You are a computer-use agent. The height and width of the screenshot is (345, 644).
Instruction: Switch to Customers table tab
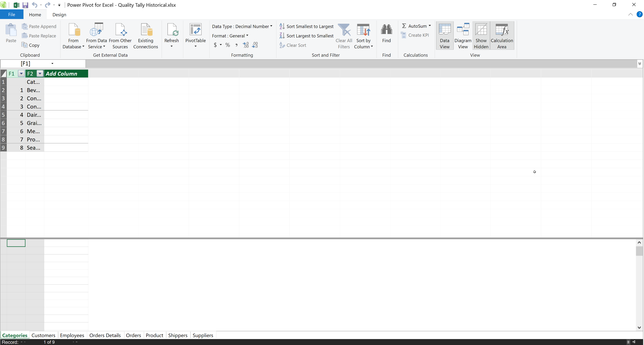point(43,335)
